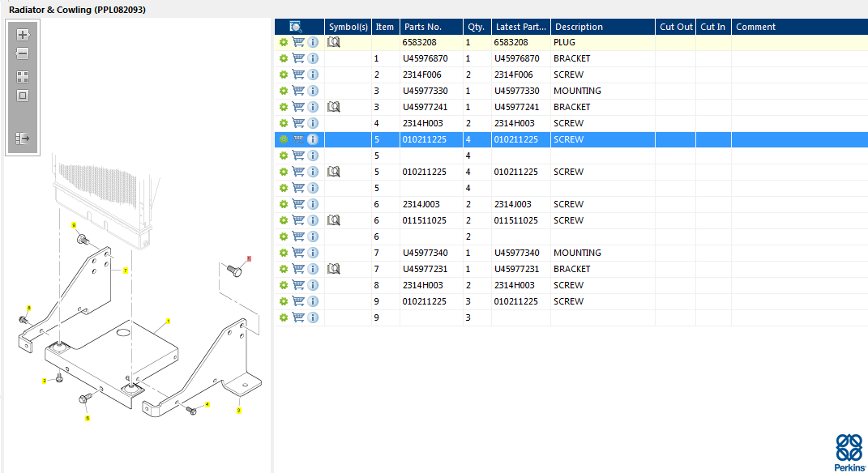Add PLUG 6583208 to cart

[298, 42]
